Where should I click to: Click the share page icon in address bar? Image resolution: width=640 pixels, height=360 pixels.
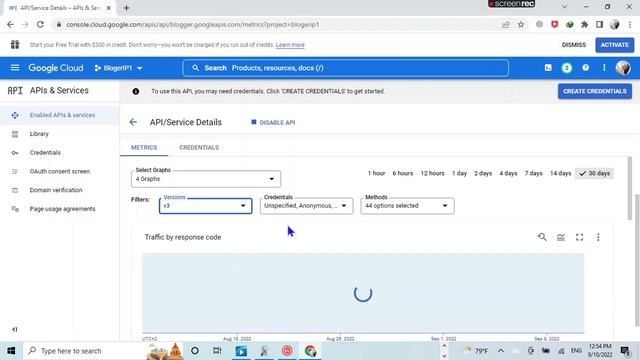[x=506, y=24]
